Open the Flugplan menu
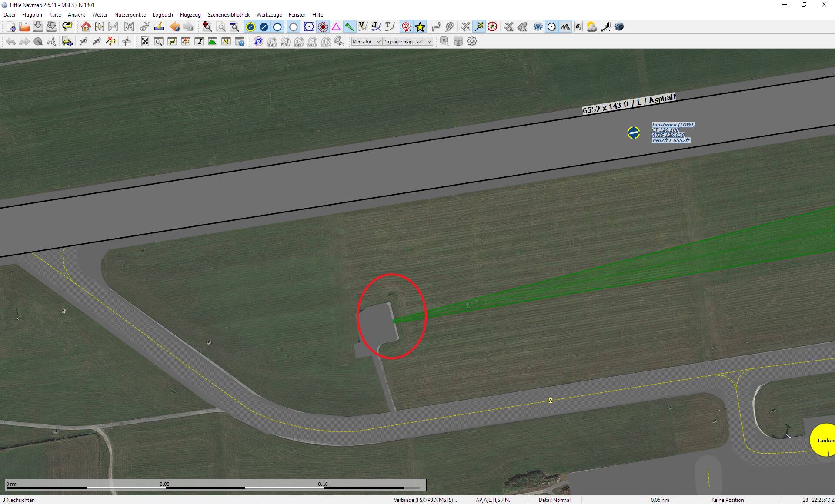 (32, 14)
